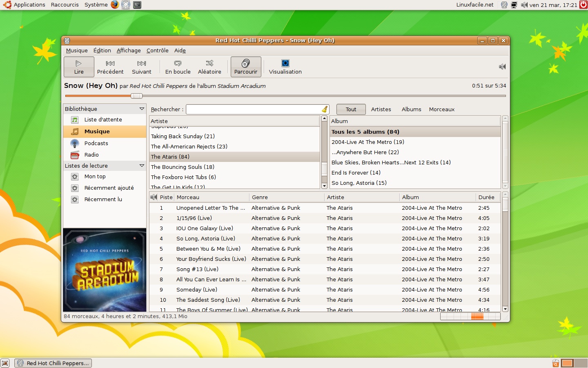
Task: Select Tous les 5 albums (84)
Action: tap(415, 132)
